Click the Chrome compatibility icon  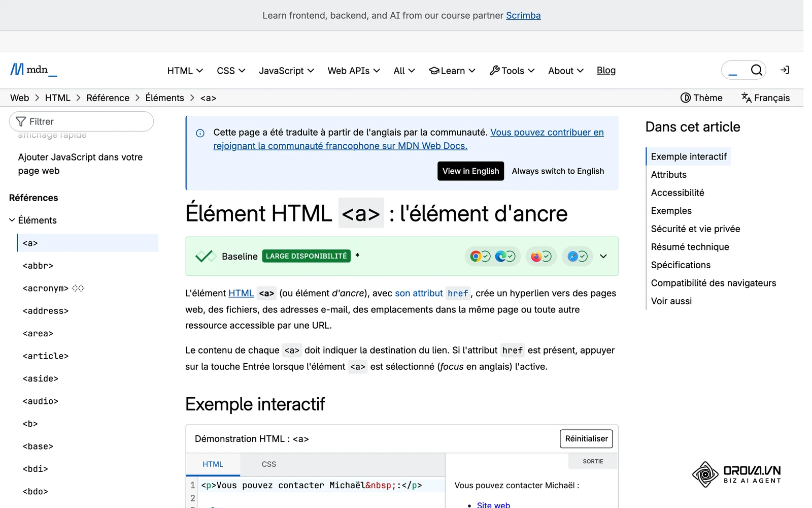point(476,257)
